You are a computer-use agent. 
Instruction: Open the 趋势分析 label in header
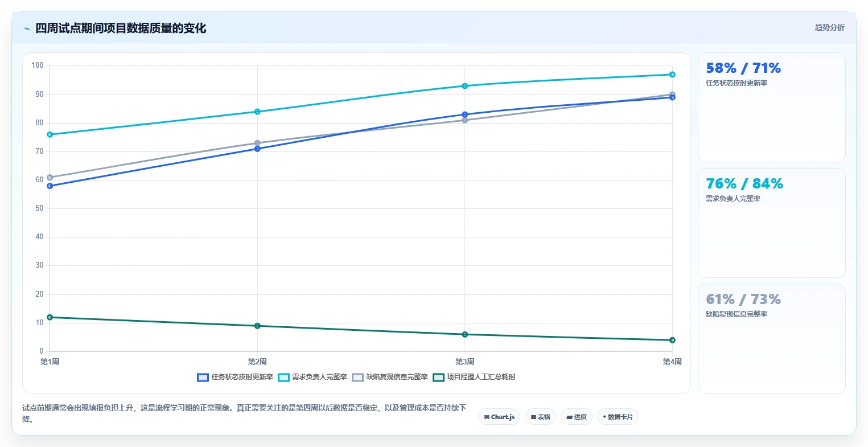click(829, 27)
